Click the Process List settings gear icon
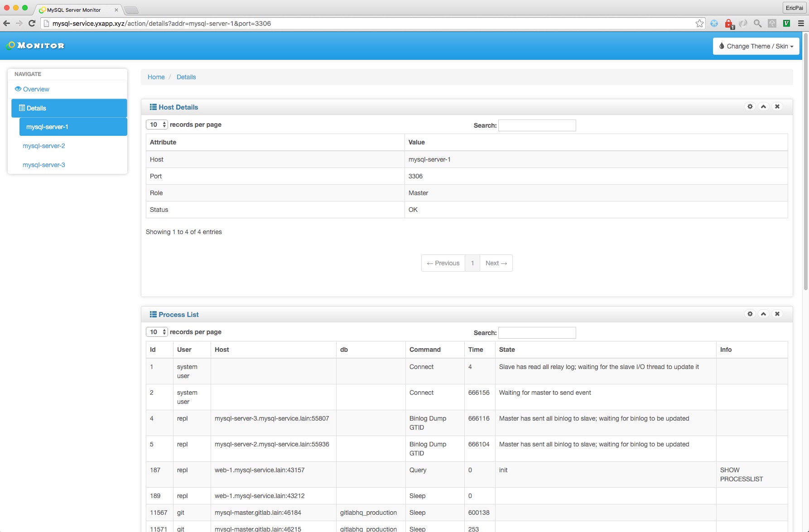This screenshot has height=532, width=809. [750, 314]
